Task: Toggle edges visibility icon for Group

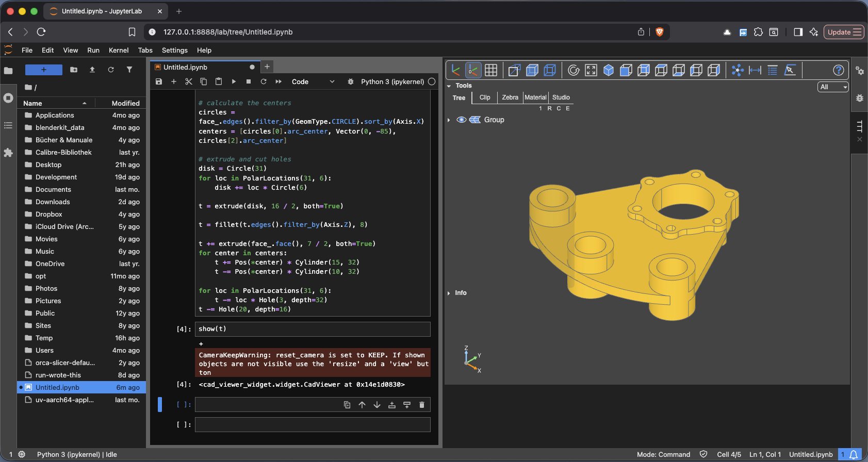Action: [x=474, y=120]
